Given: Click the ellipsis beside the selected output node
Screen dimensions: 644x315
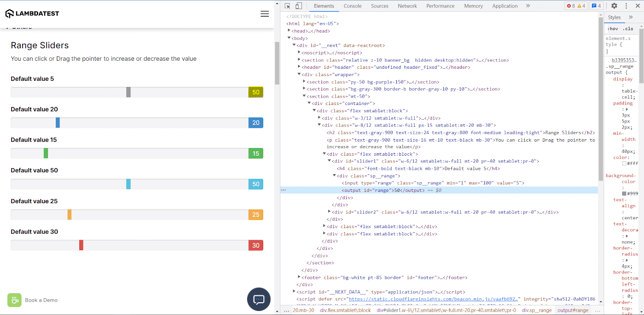Looking at the screenshot, I should click(283, 190).
